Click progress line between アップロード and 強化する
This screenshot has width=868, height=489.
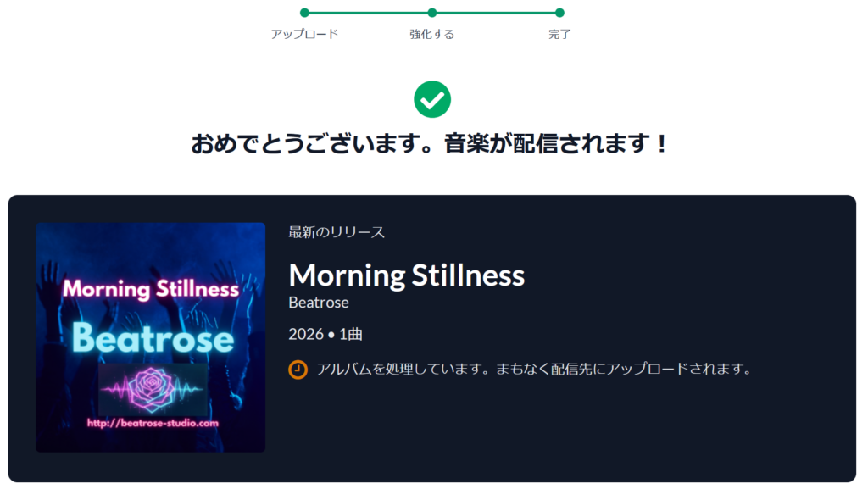(x=369, y=13)
